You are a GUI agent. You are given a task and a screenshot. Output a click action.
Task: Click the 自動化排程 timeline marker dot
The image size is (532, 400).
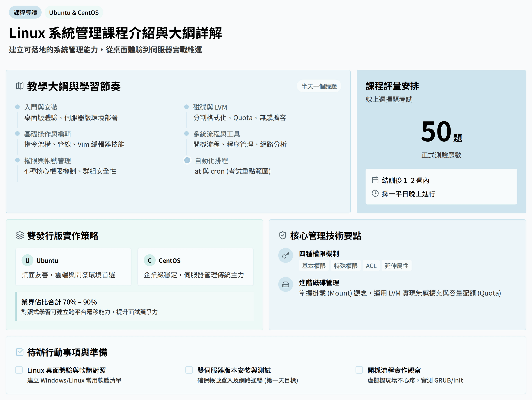point(187,160)
